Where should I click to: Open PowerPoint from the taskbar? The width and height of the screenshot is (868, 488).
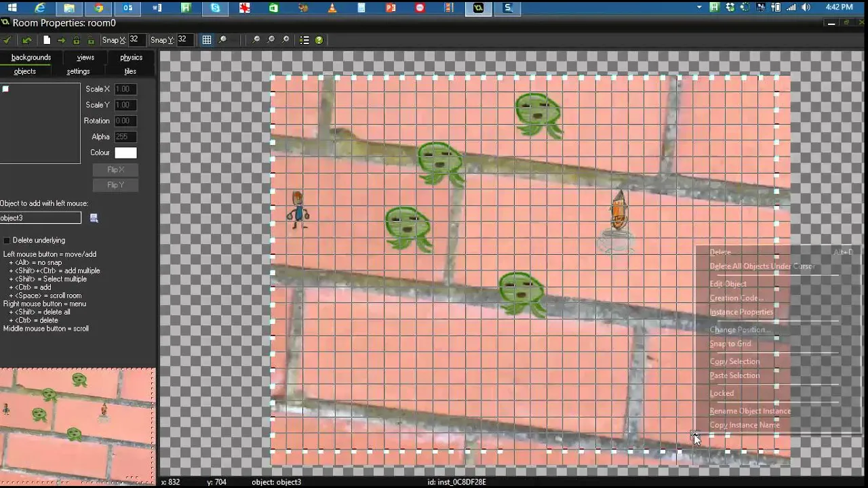point(391,8)
